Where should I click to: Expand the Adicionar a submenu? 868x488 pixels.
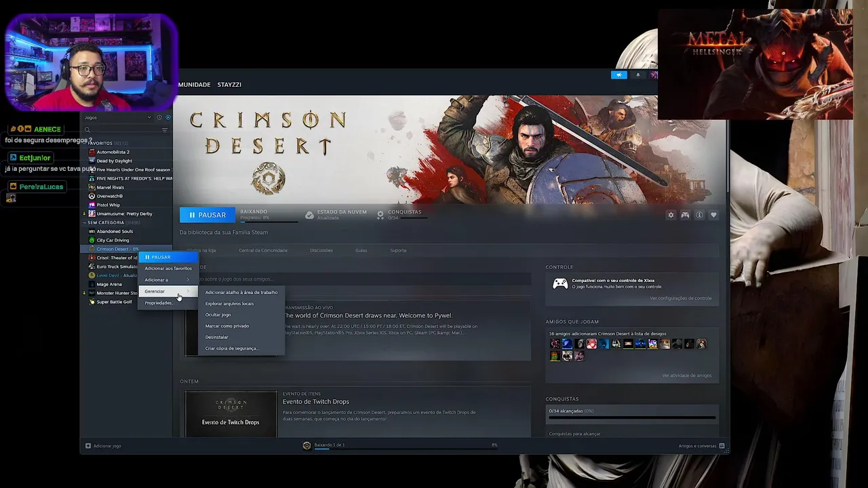pos(167,279)
